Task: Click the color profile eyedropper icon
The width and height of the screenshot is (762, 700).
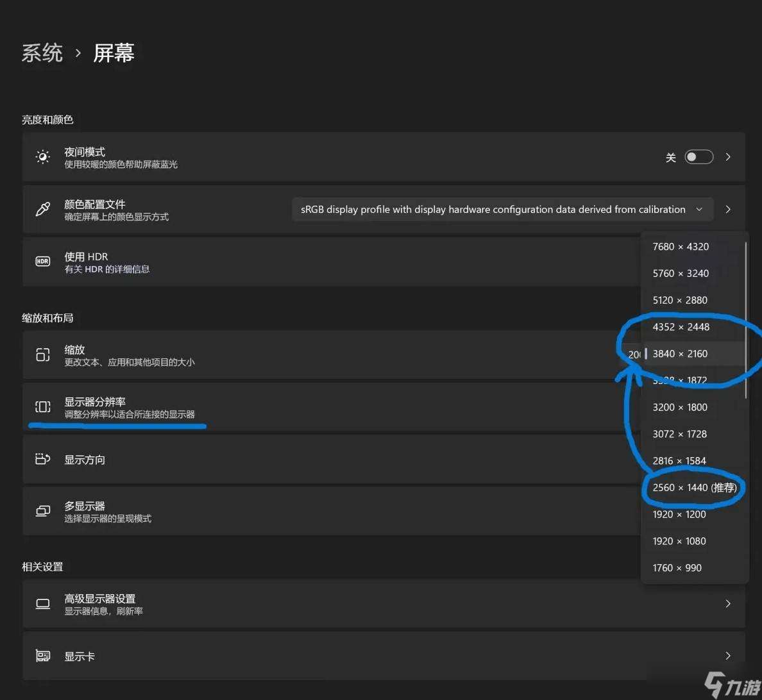Action: 43,210
